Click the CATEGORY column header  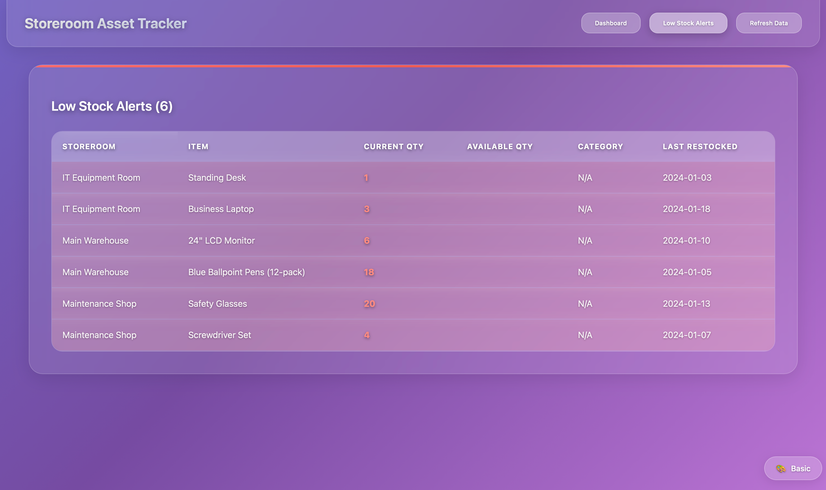[600, 146]
